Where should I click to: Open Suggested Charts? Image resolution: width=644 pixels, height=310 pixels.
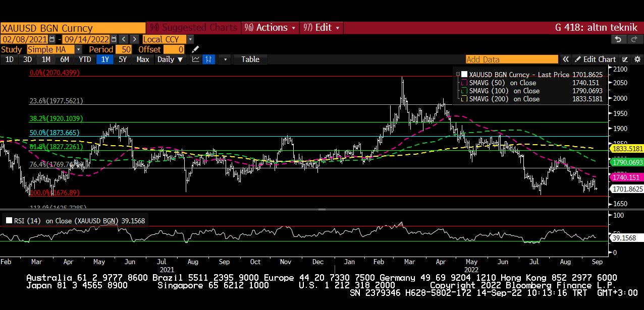pos(193,28)
